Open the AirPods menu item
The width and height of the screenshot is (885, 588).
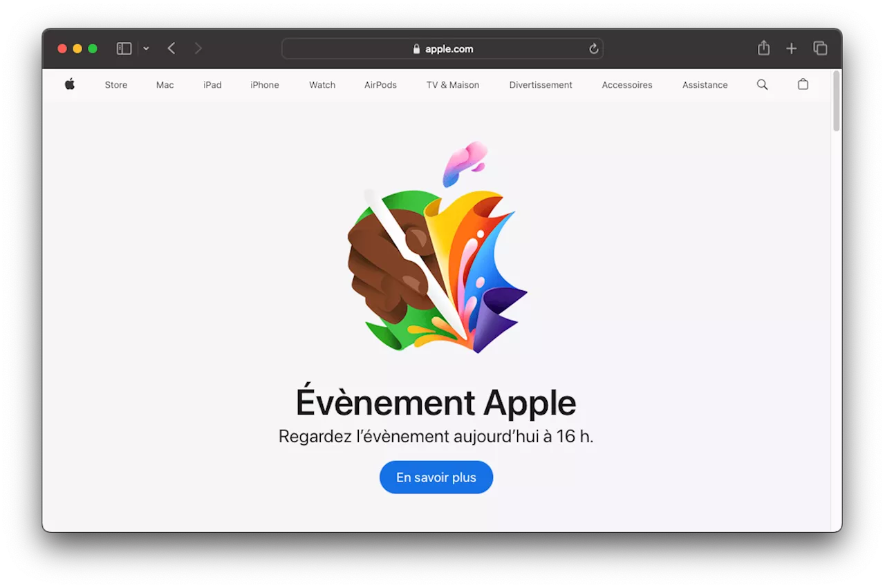coord(380,85)
